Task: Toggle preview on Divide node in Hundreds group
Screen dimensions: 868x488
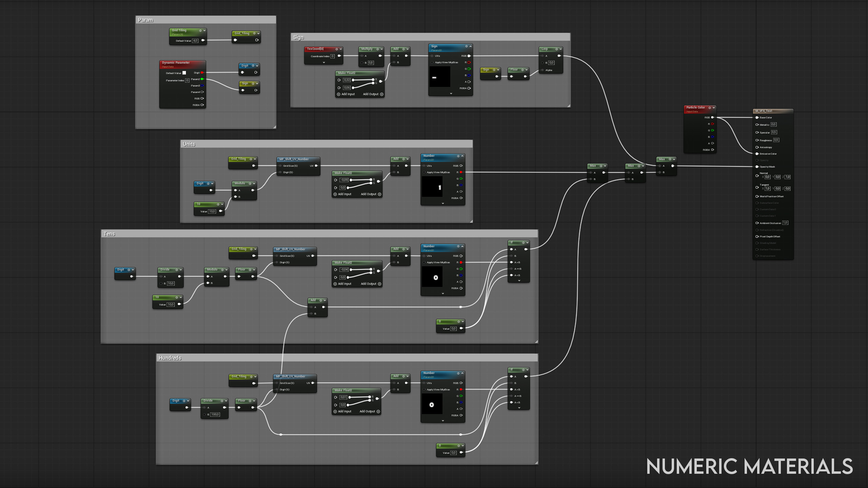Action: coord(222,401)
